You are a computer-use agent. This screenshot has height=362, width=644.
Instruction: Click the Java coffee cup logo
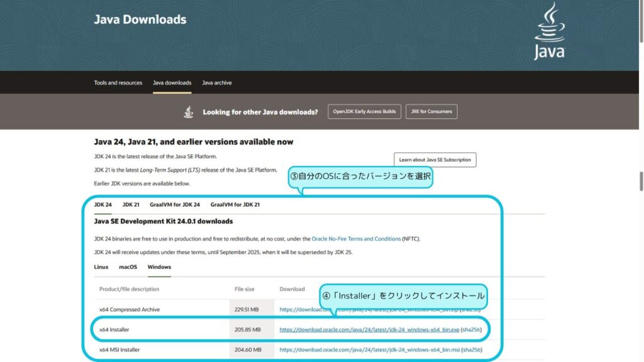point(550,31)
